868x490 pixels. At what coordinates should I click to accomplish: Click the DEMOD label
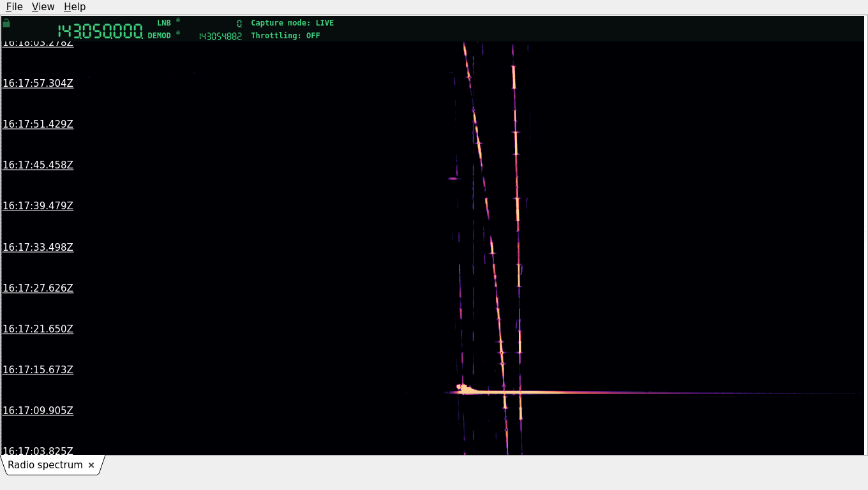[x=160, y=36]
